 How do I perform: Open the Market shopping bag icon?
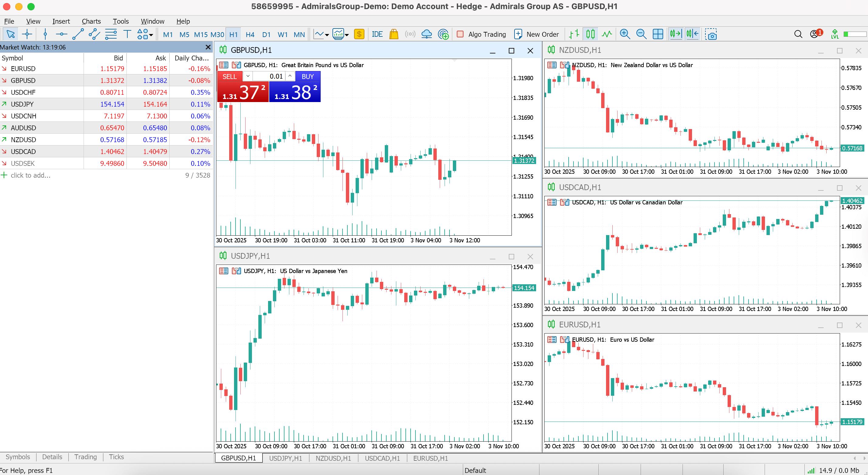(x=394, y=34)
